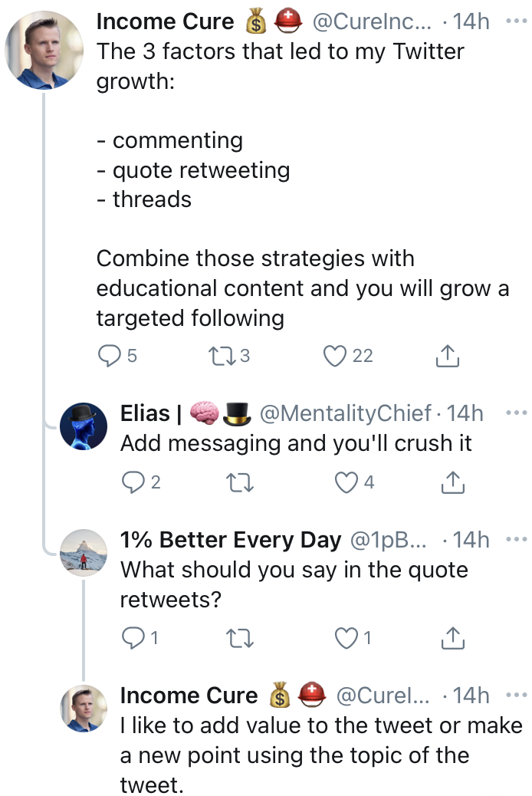
Task: Open more options on bottom Income Cure reply
Action: pyautogui.click(x=516, y=696)
